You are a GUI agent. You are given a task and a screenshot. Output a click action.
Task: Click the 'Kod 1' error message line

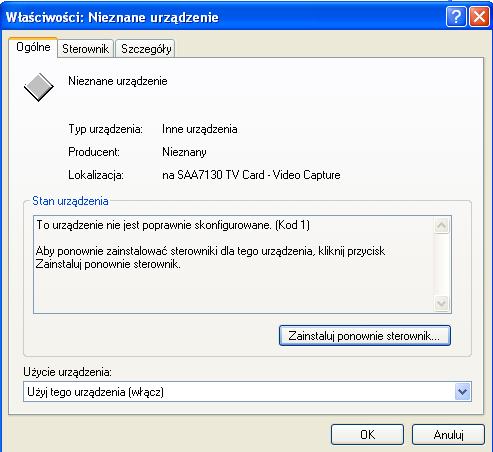(173, 225)
